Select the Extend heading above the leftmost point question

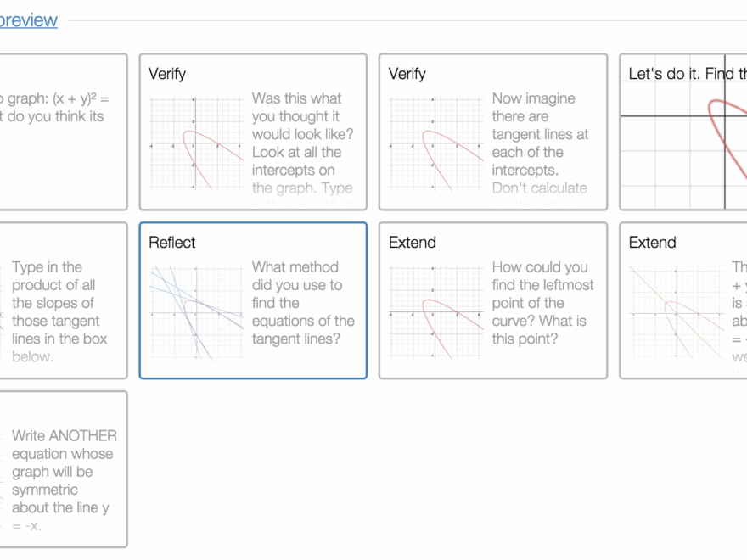click(x=413, y=243)
